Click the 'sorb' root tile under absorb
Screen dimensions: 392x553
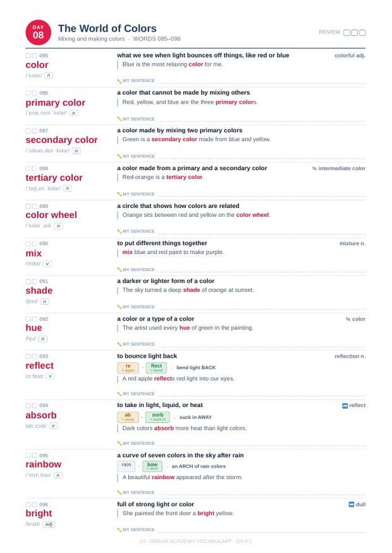coord(157,417)
